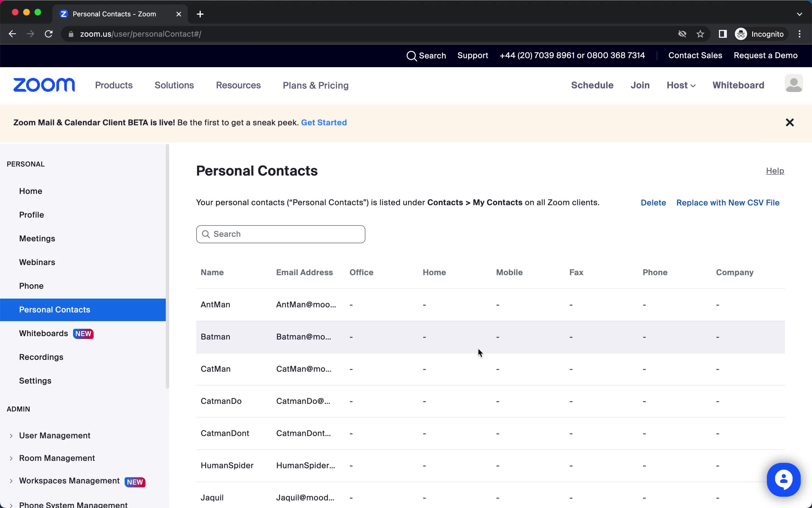Image resolution: width=812 pixels, height=508 pixels.
Task: Click Contact Sales
Action: click(695, 55)
